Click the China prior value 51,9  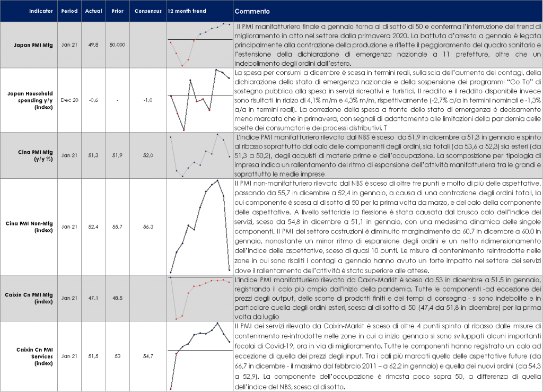pos(117,155)
